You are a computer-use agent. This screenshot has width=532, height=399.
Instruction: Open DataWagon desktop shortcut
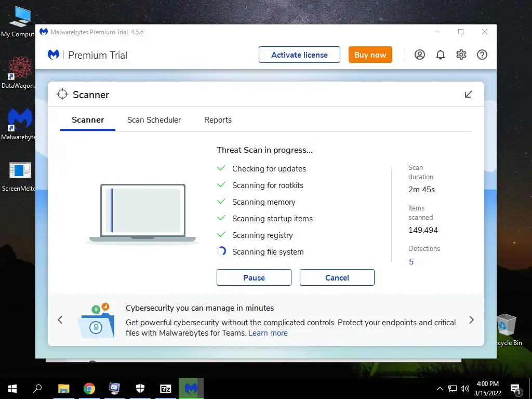click(19, 73)
